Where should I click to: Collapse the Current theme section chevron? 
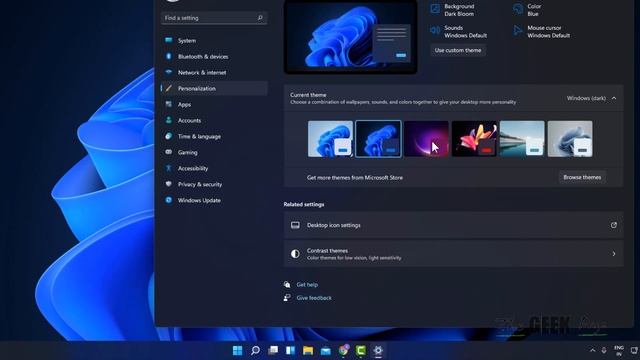point(614,98)
